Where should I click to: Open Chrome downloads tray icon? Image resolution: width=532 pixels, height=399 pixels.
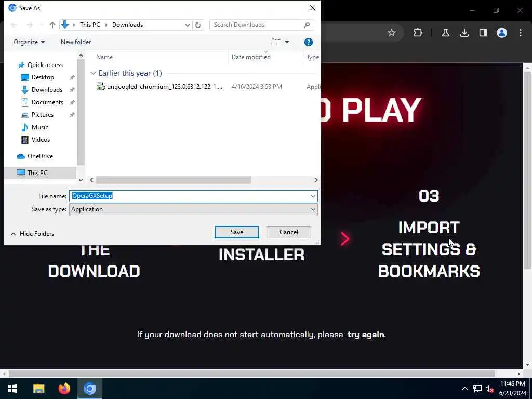click(x=464, y=33)
